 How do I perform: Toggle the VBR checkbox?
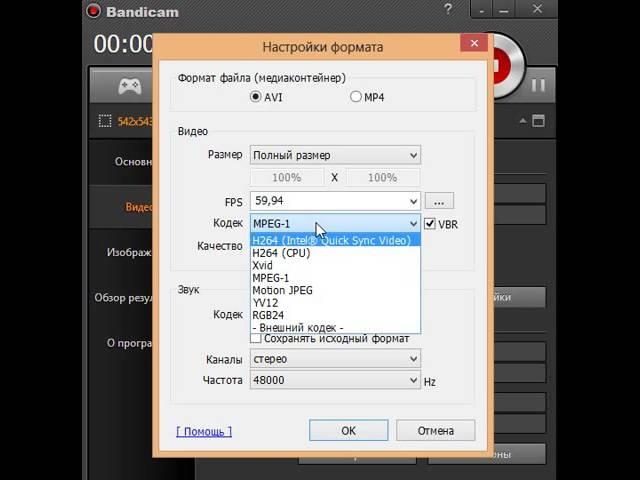[429, 224]
